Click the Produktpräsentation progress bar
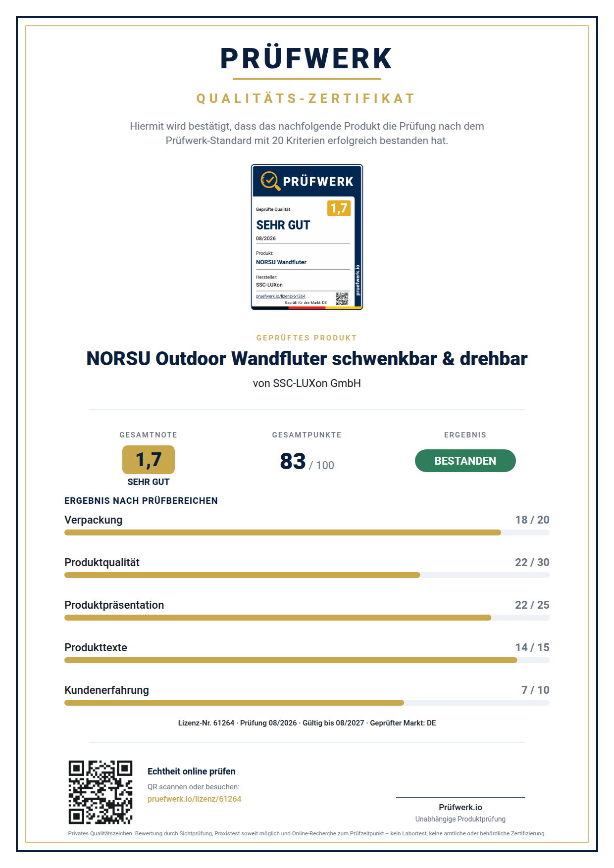This screenshot has width=614, height=868. [x=307, y=618]
